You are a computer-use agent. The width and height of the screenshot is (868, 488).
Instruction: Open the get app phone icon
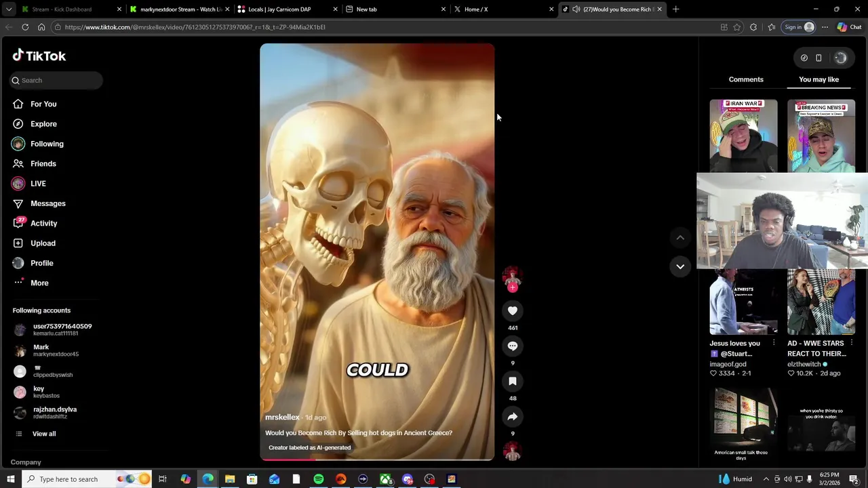[818, 58]
